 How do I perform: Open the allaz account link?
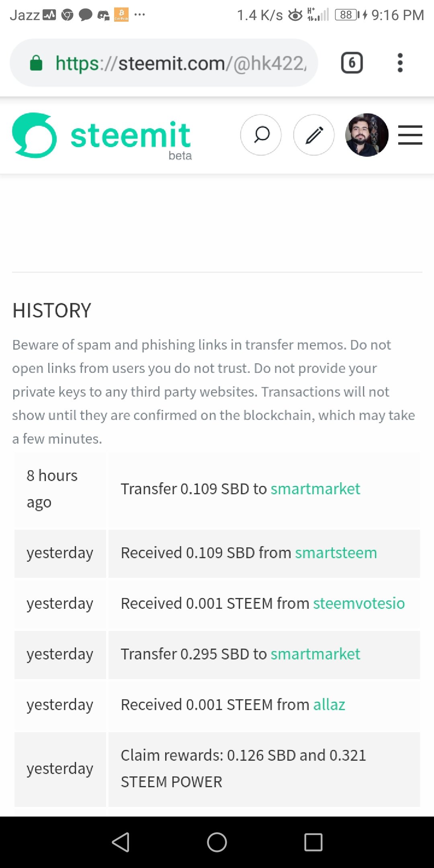click(329, 705)
